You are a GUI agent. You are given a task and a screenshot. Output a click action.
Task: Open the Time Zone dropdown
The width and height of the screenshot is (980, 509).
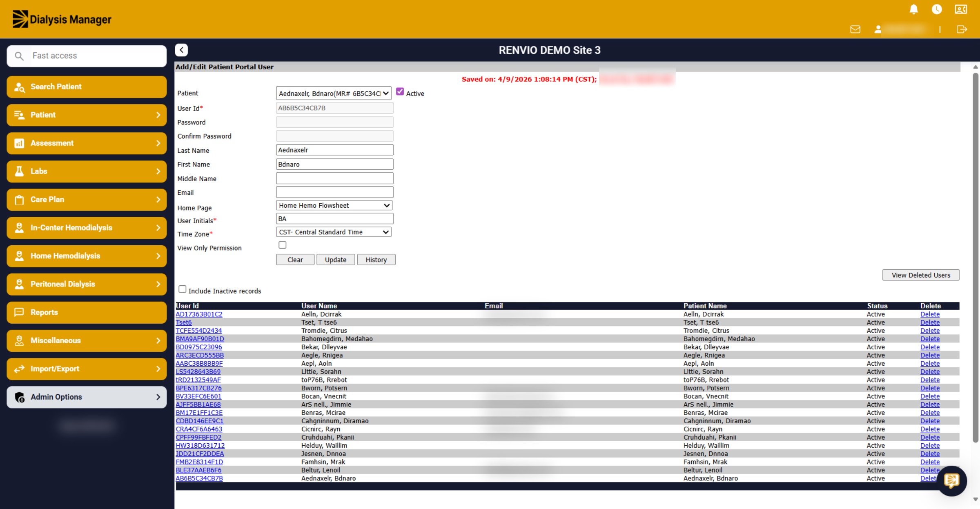(x=334, y=232)
